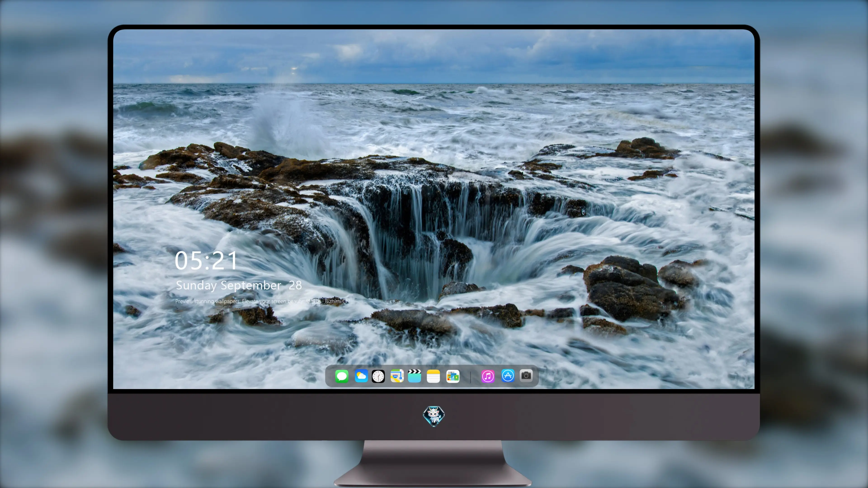Image resolution: width=868 pixels, height=488 pixels.
Task: Launch the pink iTunes music icon
Action: pos(488,376)
